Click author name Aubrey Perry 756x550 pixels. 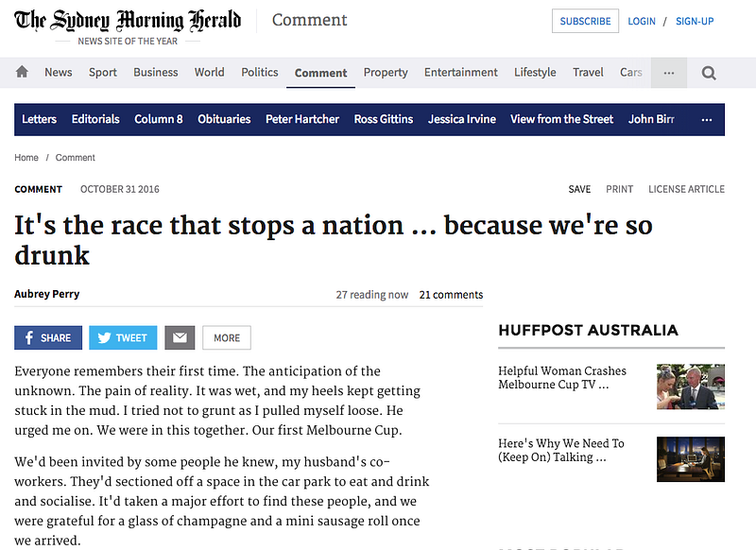click(x=46, y=294)
